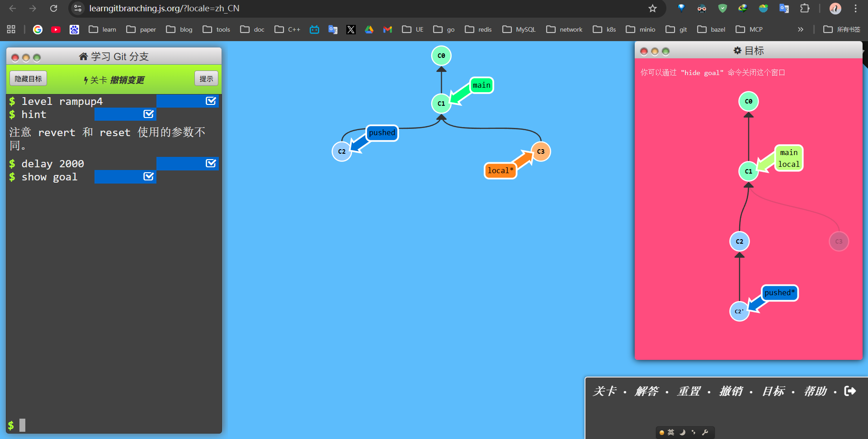Open the YouTube bookmark icon
868x439 pixels.
pos(56,29)
